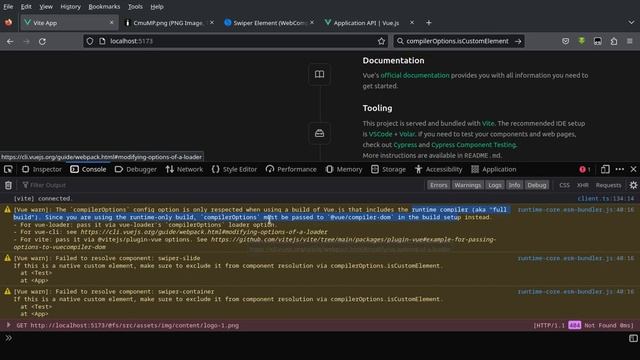The image size is (640, 360).
Task: Expand the GET logo-1.png request
Action: (x=8, y=325)
